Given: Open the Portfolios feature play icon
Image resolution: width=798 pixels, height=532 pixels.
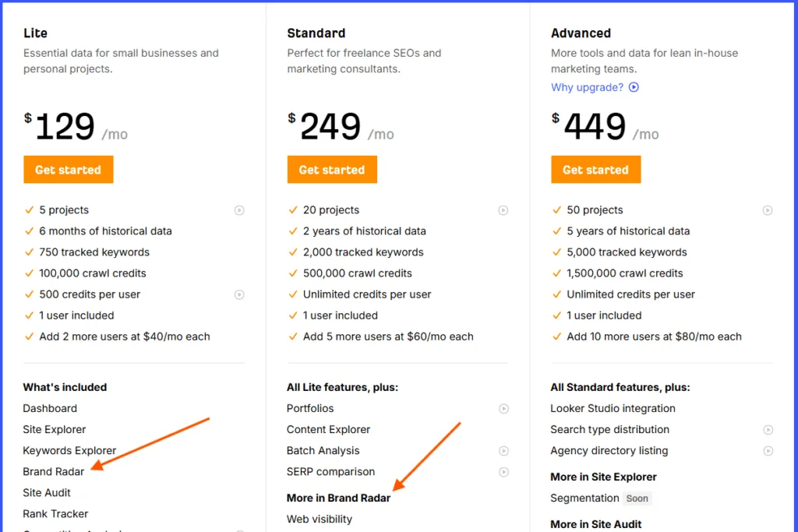Looking at the screenshot, I should click(x=503, y=408).
